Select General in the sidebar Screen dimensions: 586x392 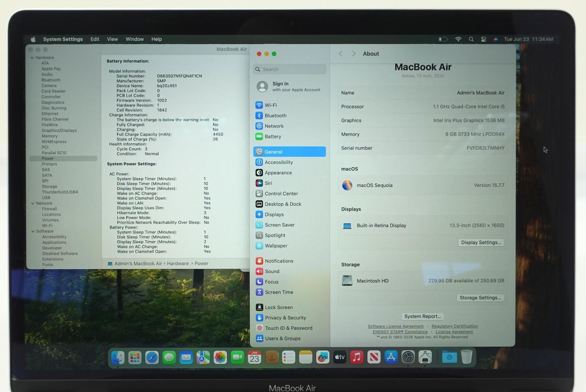(289, 152)
